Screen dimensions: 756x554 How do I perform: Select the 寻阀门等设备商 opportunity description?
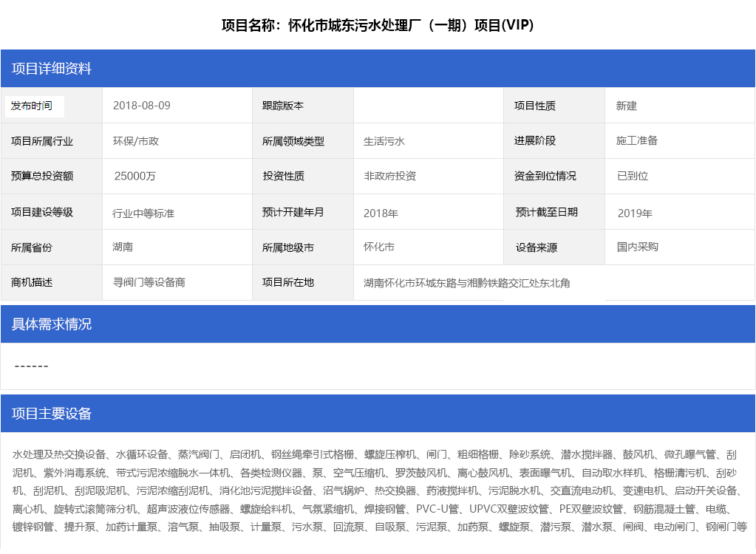[x=149, y=282]
